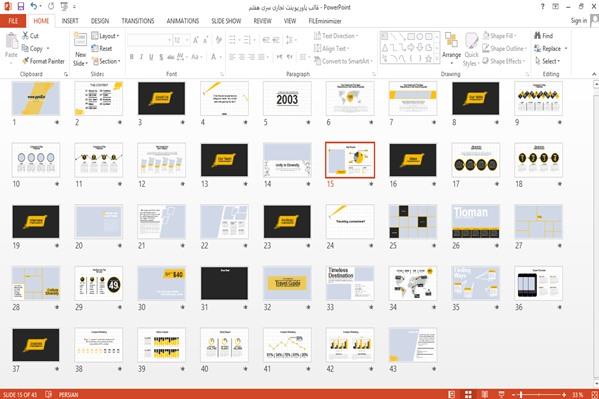599x399 pixels.
Task: Click the Bullets list icon
Action: point(232,40)
